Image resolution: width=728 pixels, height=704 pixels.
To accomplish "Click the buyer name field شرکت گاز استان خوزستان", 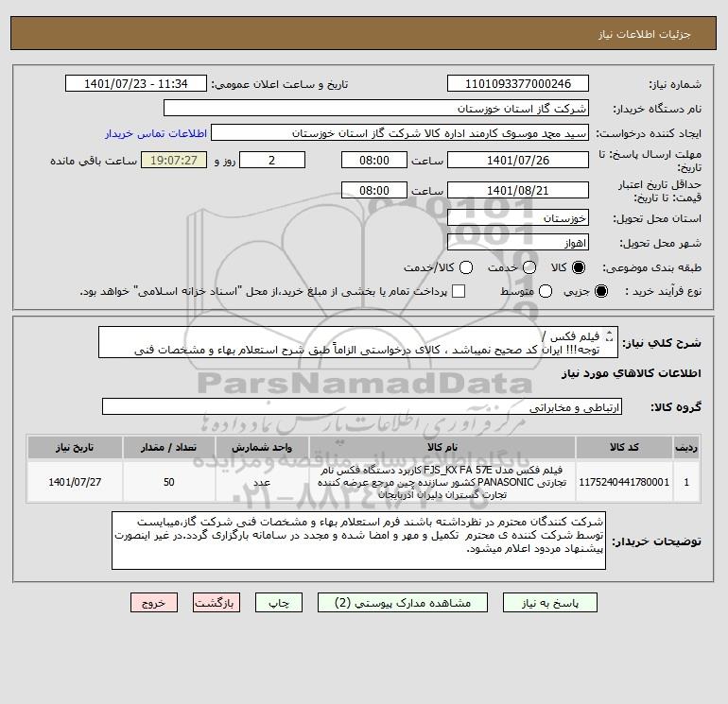I will click(376, 109).
